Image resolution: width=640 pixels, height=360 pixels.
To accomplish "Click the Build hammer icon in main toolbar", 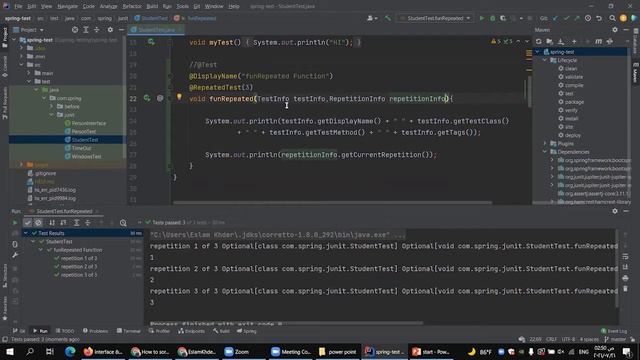I will [387, 18].
